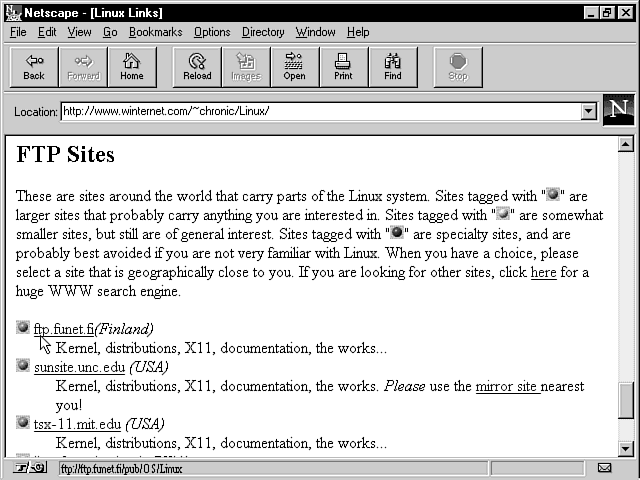Reload the current page
Screen dimensions: 640x480
point(197,67)
